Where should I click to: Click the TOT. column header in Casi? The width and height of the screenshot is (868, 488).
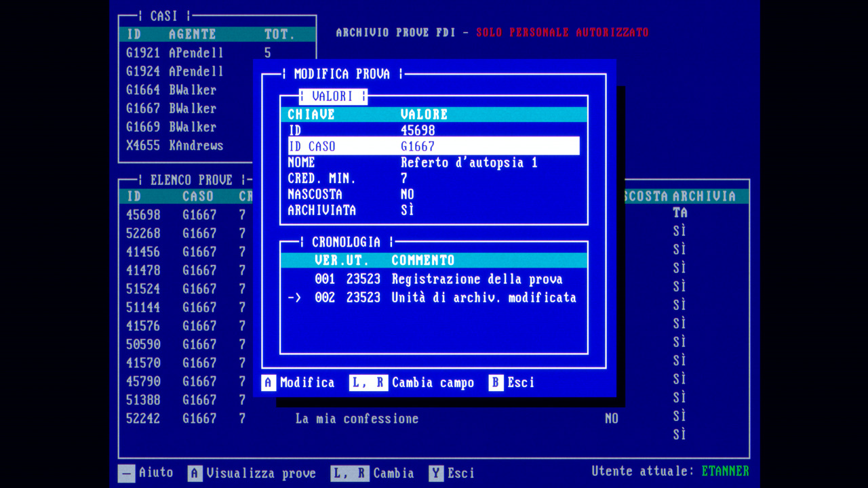[x=279, y=34]
